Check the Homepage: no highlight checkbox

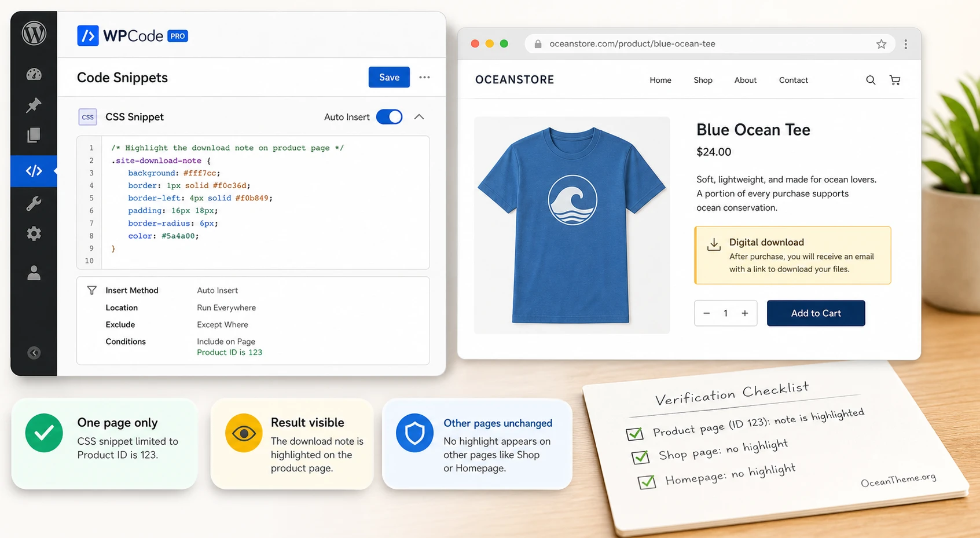(x=647, y=481)
